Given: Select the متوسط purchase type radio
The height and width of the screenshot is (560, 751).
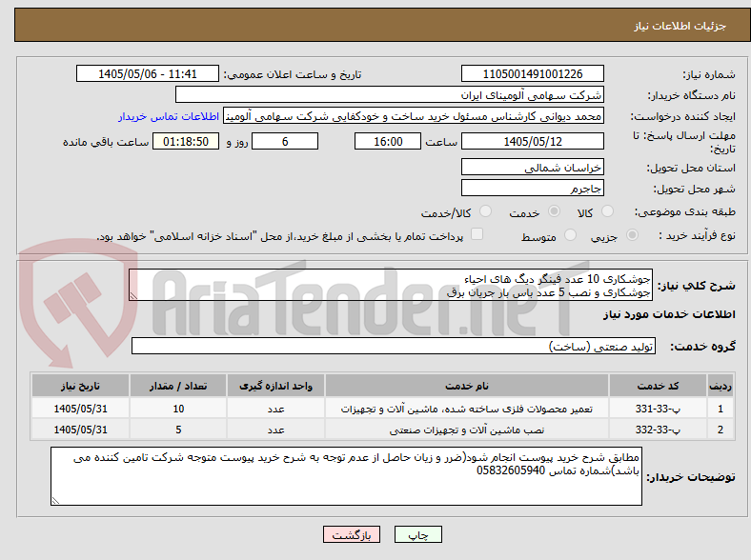Looking at the screenshot, I should [x=570, y=235].
